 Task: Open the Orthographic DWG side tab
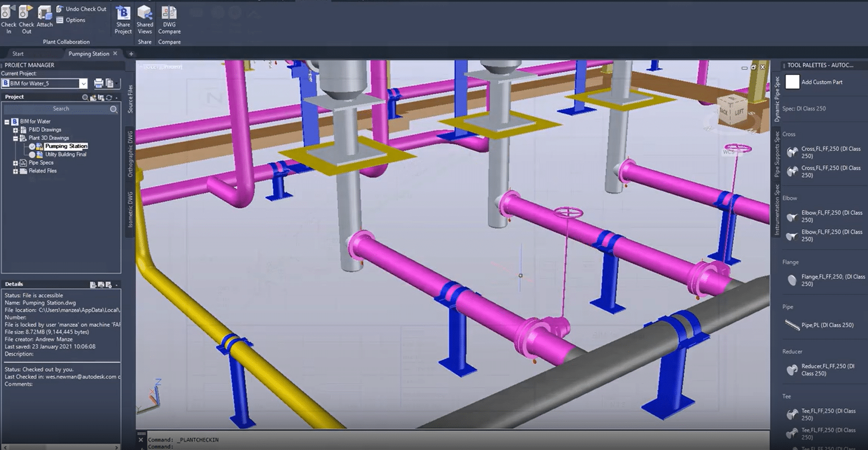click(x=130, y=154)
